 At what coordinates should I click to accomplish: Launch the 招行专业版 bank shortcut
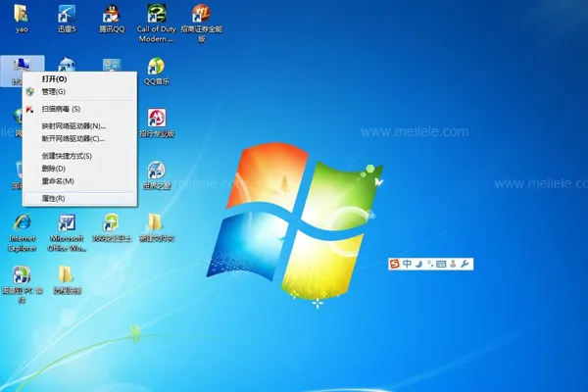[157, 123]
